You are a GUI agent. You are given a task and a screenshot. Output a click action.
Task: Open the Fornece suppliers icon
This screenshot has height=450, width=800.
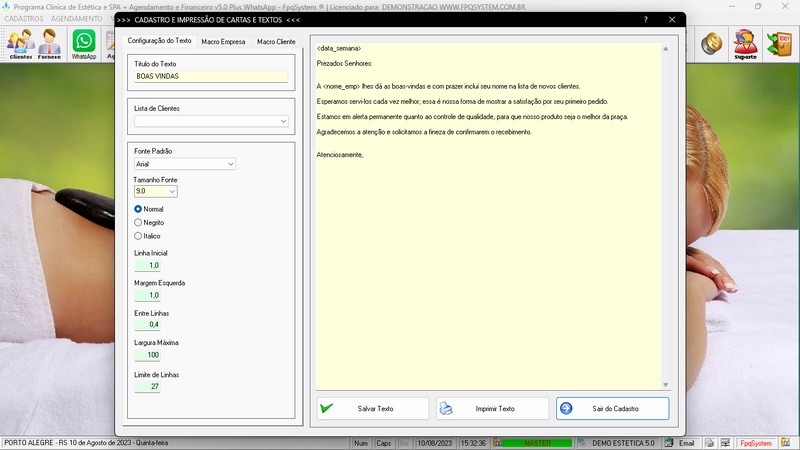click(49, 44)
